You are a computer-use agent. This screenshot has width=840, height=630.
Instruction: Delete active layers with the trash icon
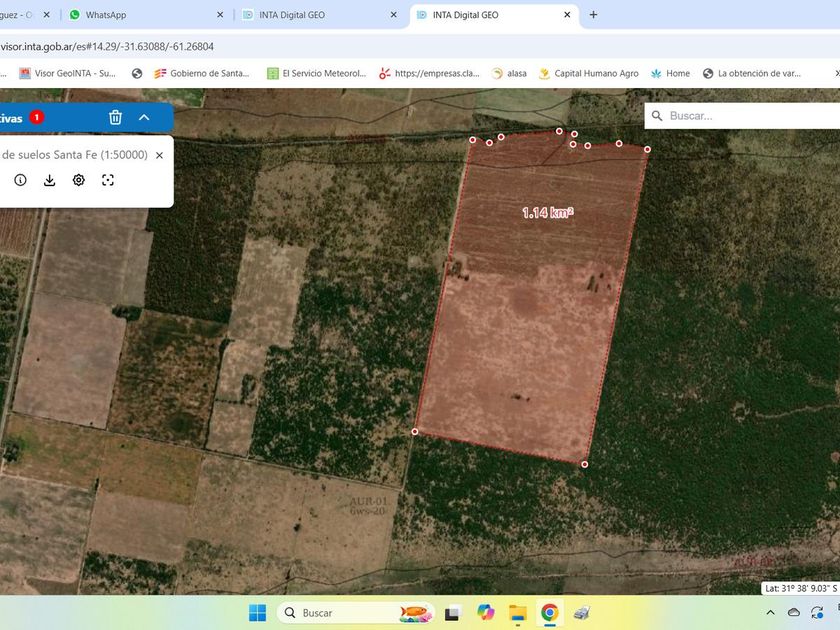coord(115,117)
